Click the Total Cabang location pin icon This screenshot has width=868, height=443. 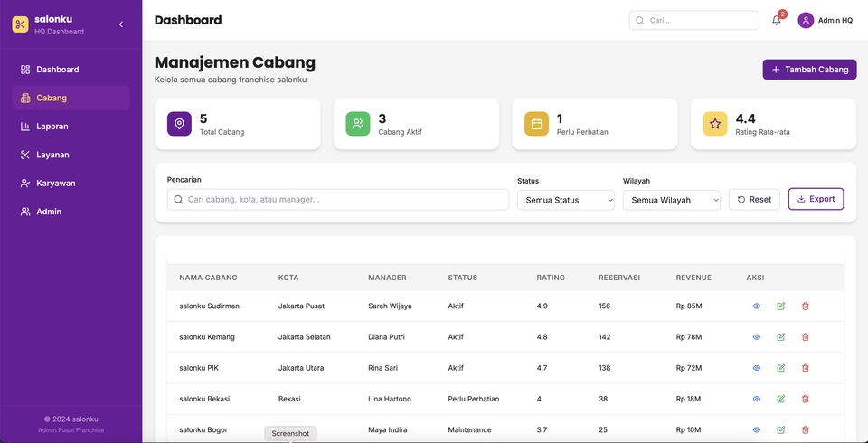point(179,124)
